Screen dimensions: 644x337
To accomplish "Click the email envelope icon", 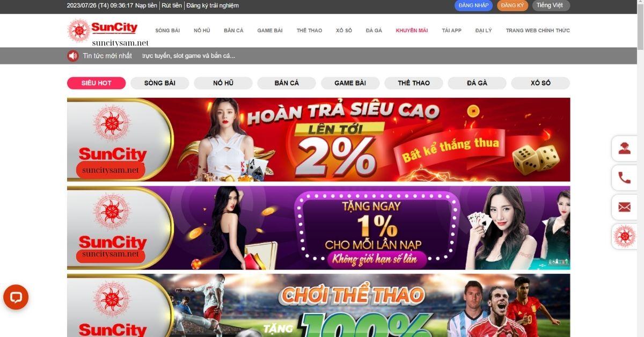I will [x=625, y=207].
